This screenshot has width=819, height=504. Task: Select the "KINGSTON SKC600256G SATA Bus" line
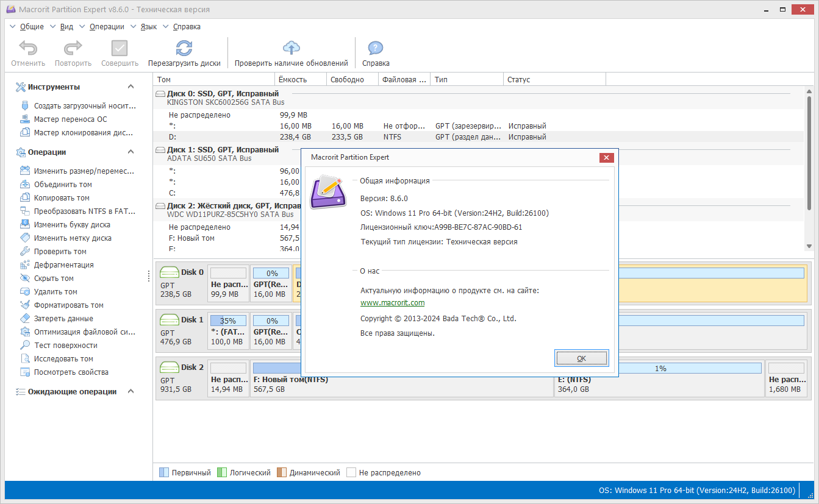[226, 102]
